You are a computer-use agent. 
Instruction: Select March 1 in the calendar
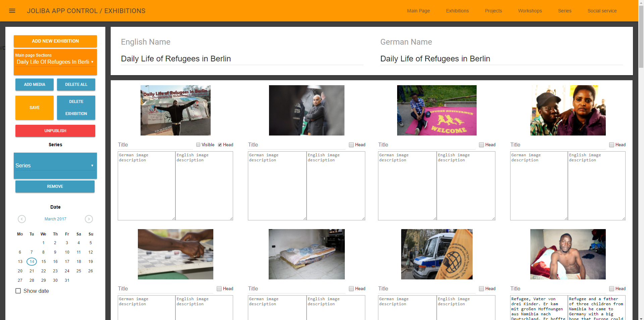coord(44,243)
